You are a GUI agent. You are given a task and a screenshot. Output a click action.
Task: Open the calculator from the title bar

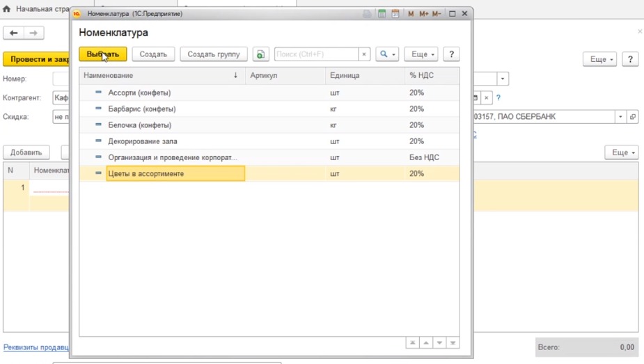click(382, 13)
